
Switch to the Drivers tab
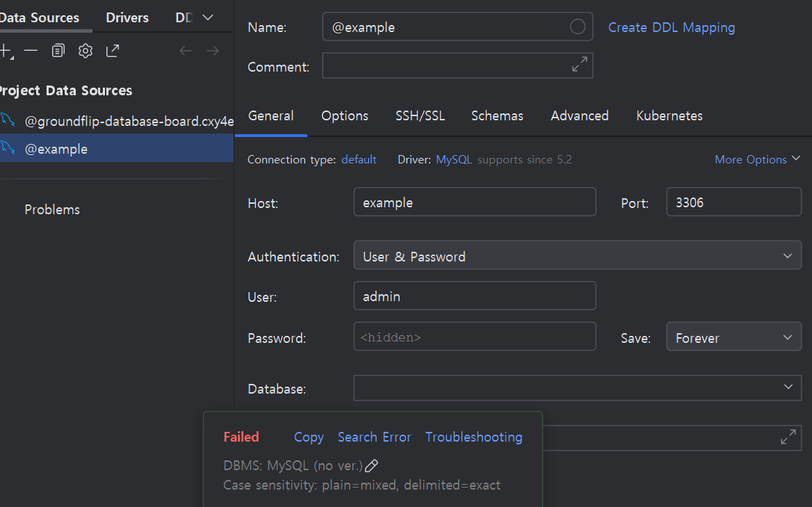pos(127,17)
